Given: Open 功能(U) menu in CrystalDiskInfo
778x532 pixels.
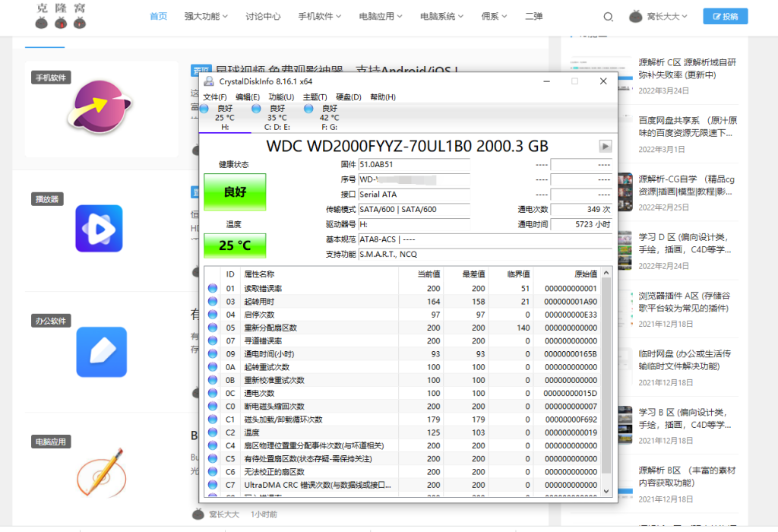Looking at the screenshot, I should tap(281, 97).
